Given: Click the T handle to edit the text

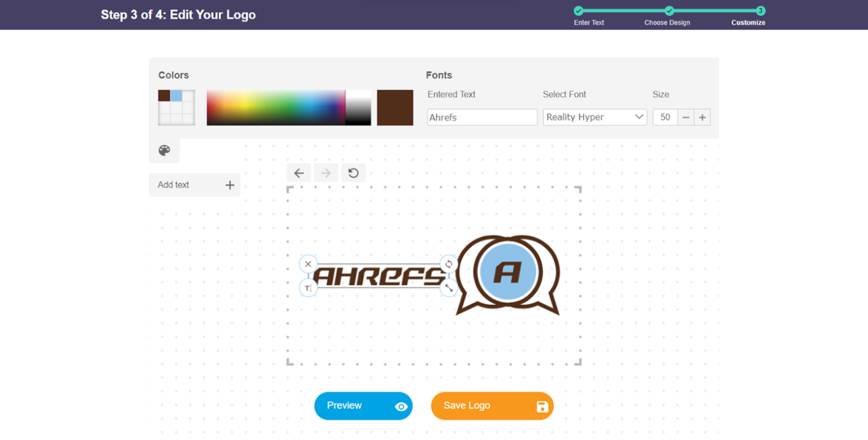Looking at the screenshot, I should 308,288.
